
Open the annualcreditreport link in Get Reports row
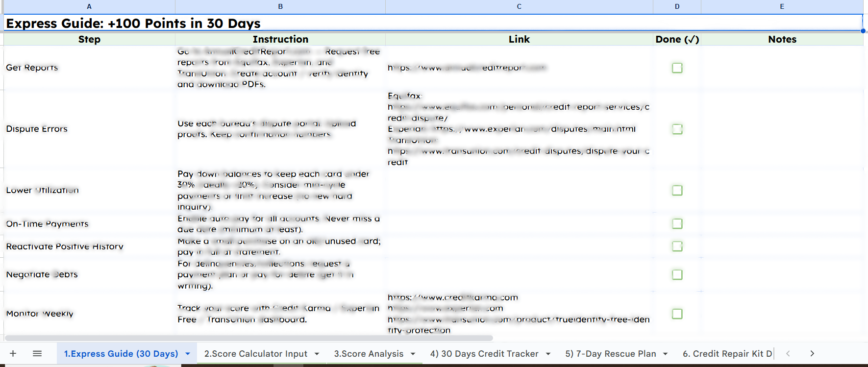tap(467, 68)
